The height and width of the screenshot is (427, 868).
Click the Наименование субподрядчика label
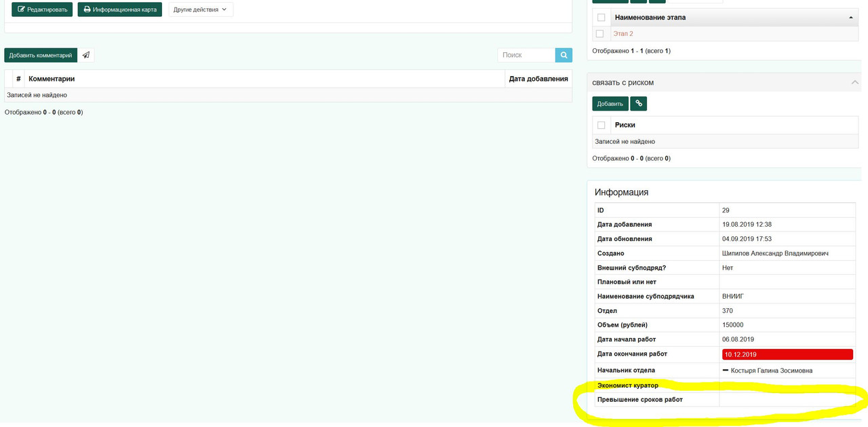[646, 297]
